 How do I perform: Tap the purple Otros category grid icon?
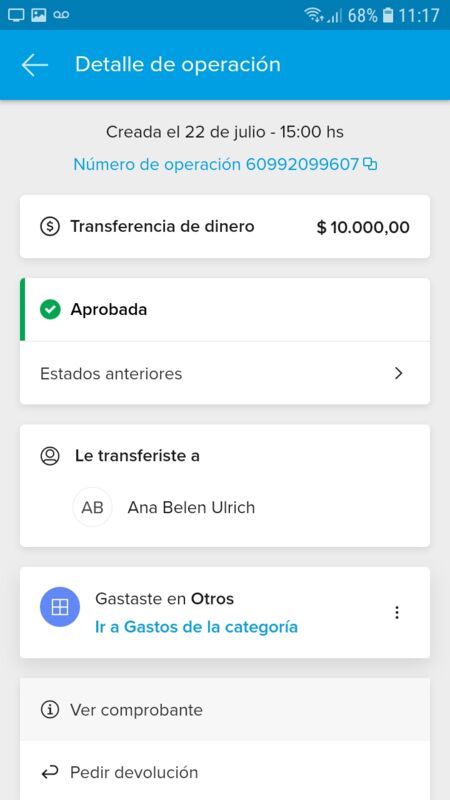pos(60,607)
